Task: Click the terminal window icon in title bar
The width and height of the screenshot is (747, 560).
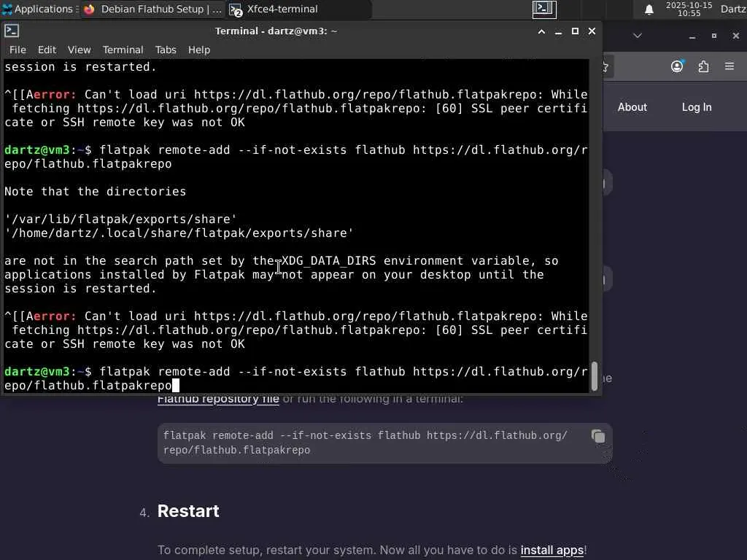Action: coord(12,31)
